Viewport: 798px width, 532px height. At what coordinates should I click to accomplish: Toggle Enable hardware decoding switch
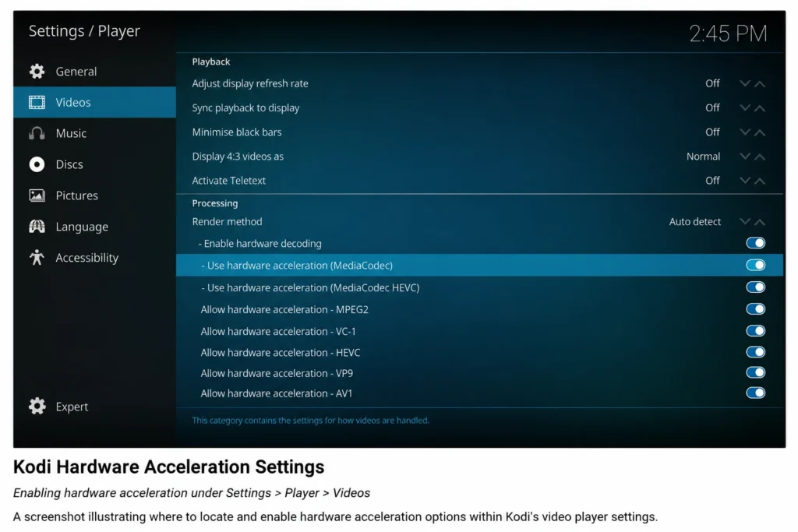pos(756,243)
